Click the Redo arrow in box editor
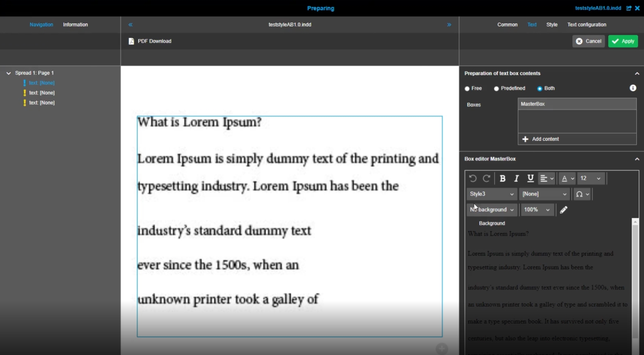 point(486,179)
